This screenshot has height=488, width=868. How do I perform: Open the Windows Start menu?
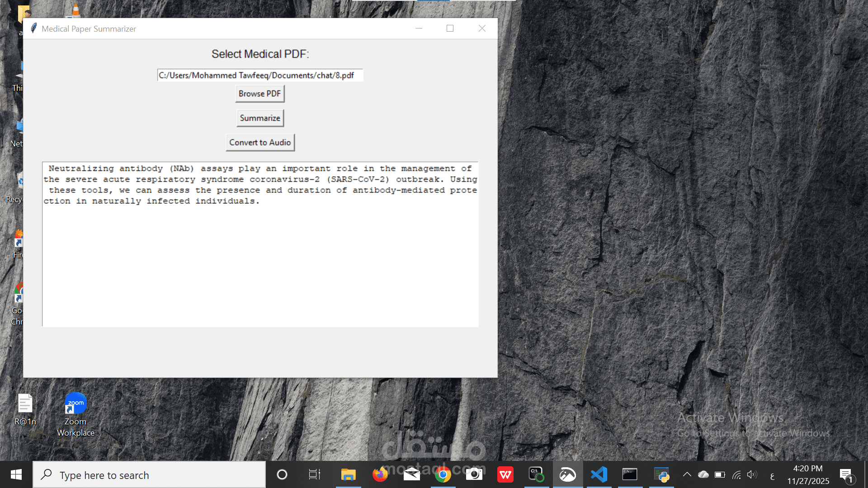tap(16, 474)
